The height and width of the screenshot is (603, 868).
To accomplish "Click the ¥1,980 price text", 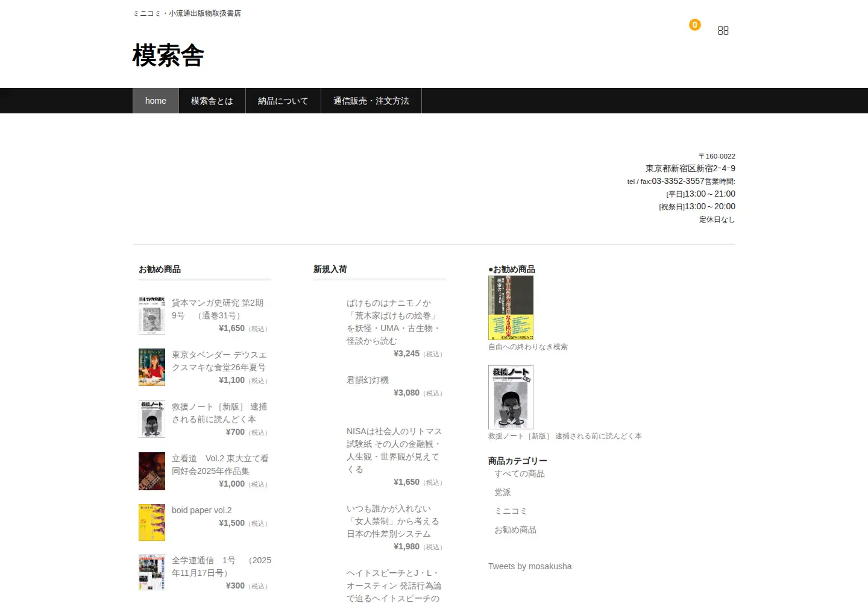I will click(x=406, y=546).
